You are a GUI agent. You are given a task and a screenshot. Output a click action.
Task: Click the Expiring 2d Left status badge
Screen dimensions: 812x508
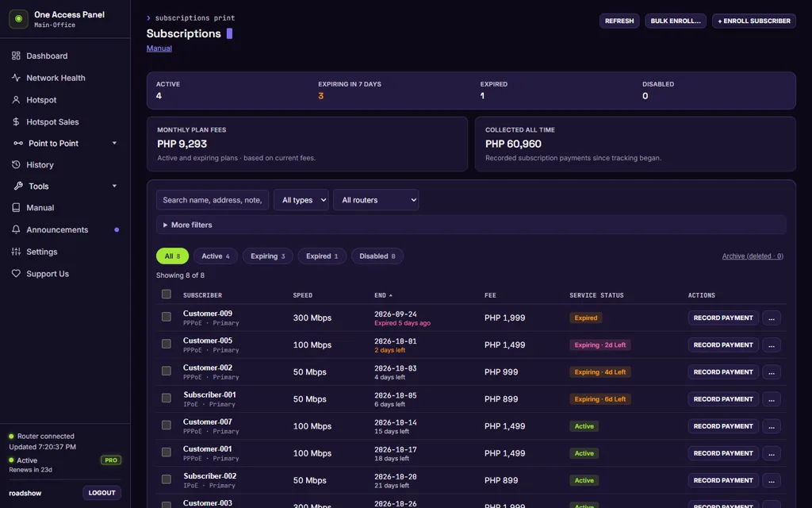pyautogui.click(x=600, y=344)
